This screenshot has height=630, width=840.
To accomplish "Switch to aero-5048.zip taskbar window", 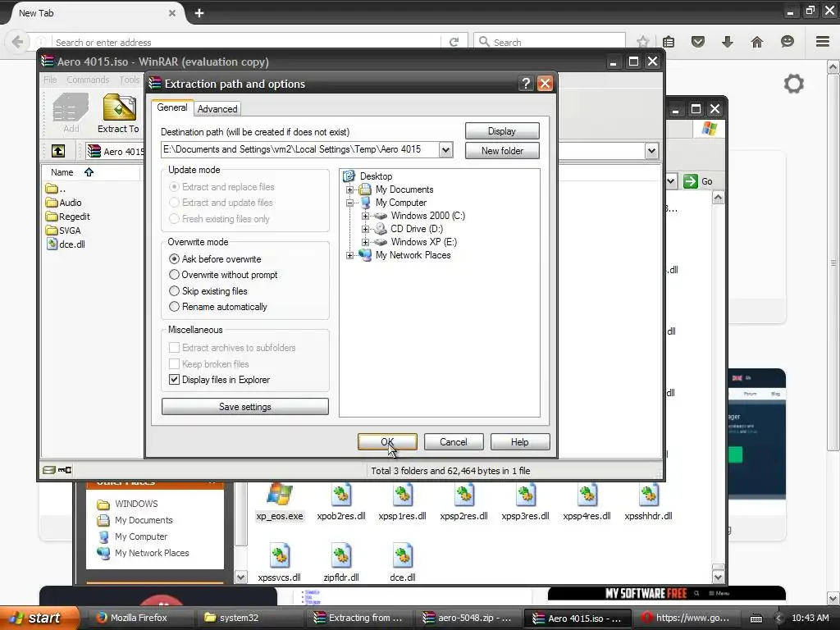I will click(466, 618).
